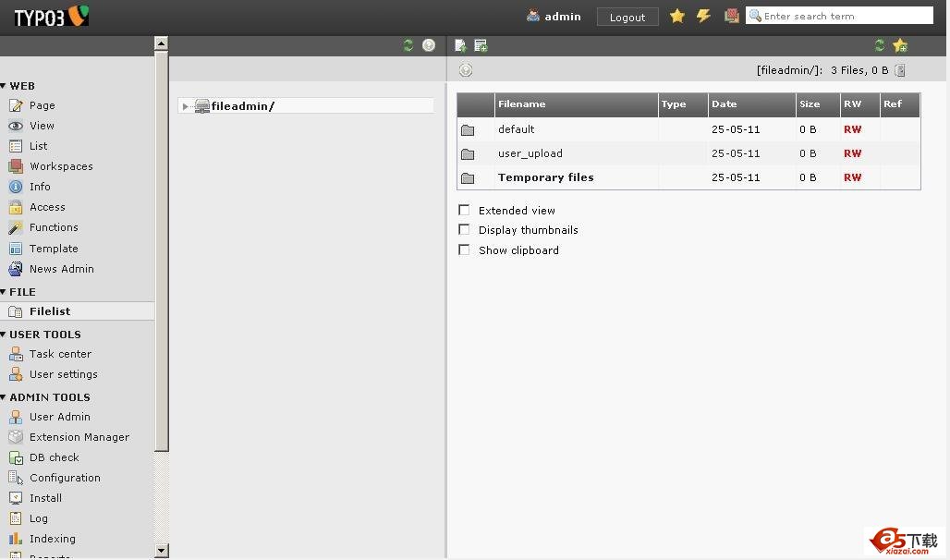
Task: Open the workspace selector icon in top bar
Action: pyautogui.click(x=731, y=16)
